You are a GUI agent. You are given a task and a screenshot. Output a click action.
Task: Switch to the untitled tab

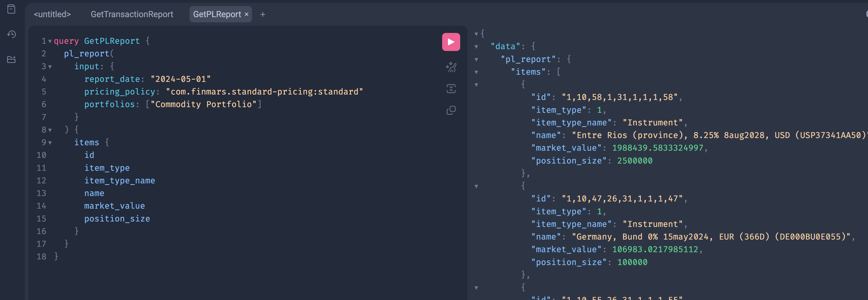coord(52,14)
